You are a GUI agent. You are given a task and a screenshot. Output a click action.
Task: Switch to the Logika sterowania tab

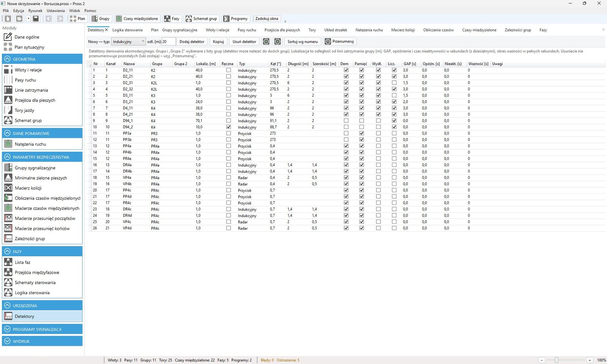coord(127,30)
